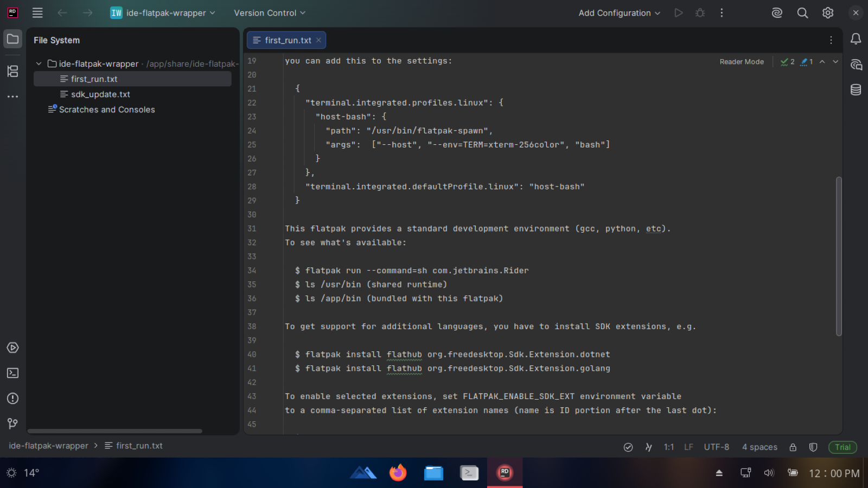Open the Version Control dropdown
868x488 pixels.
pyautogui.click(x=270, y=12)
